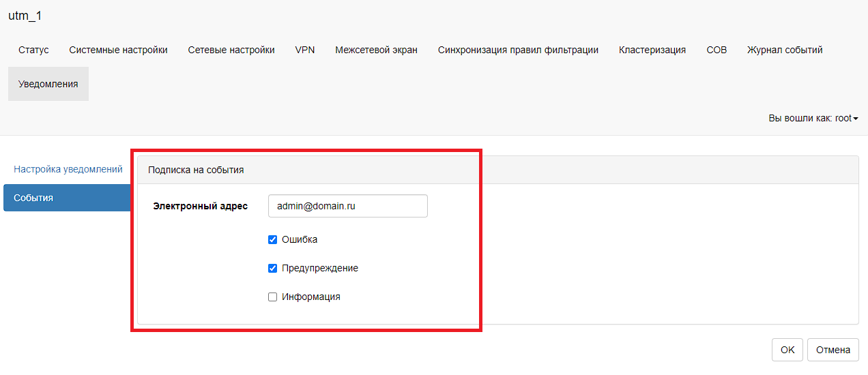Screen dimensions: 868x375
Task: Switch to Сетевые настройки tab
Action: tap(231, 50)
